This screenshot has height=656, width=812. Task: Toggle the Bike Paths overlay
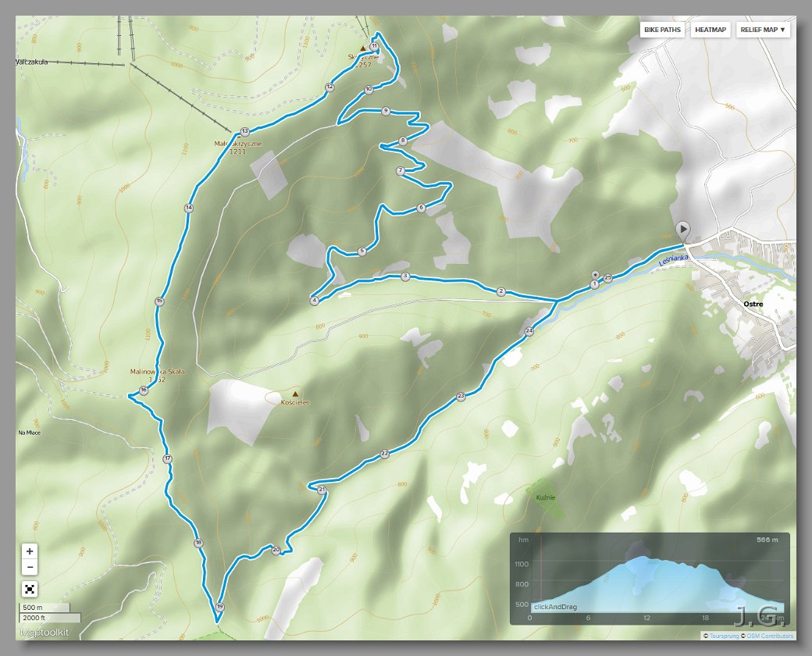point(662,30)
